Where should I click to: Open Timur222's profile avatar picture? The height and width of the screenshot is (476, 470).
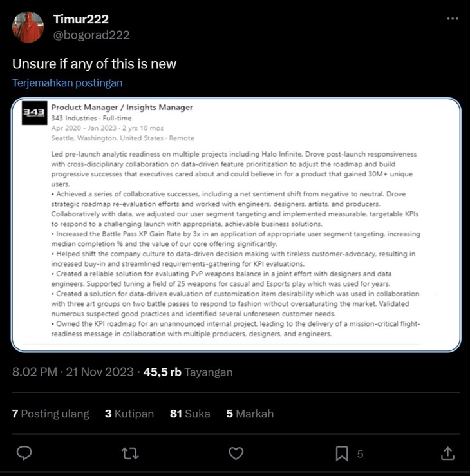click(x=28, y=27)
